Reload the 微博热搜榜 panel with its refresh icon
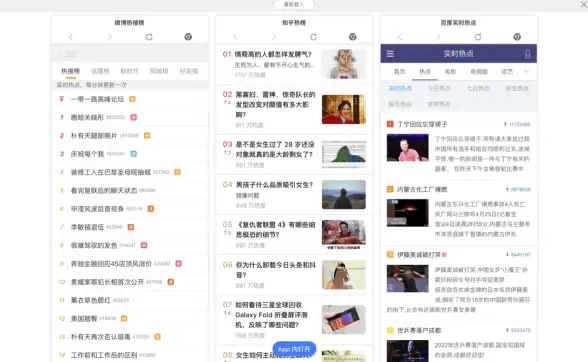 pyautogui.click(x=149, y=37)
